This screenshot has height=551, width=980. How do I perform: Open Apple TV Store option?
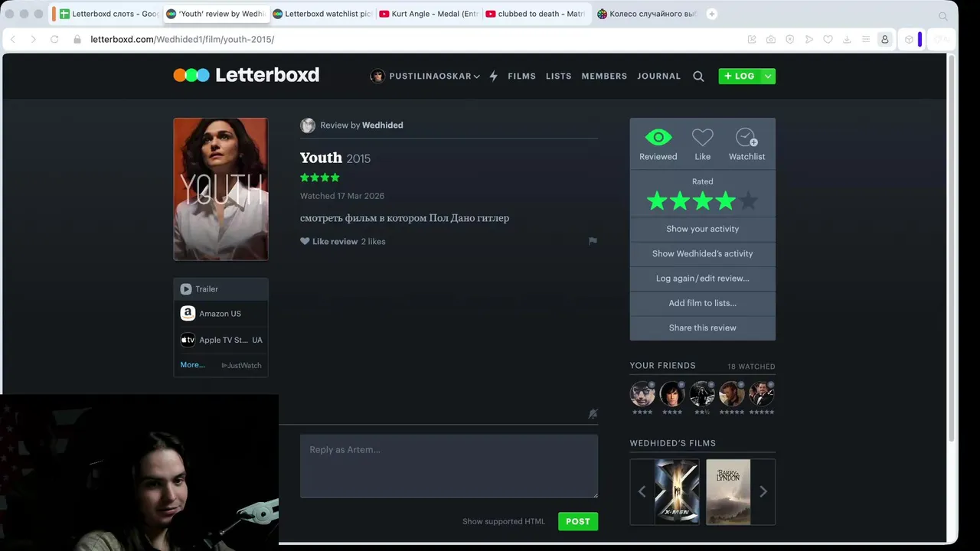point(220,340)
